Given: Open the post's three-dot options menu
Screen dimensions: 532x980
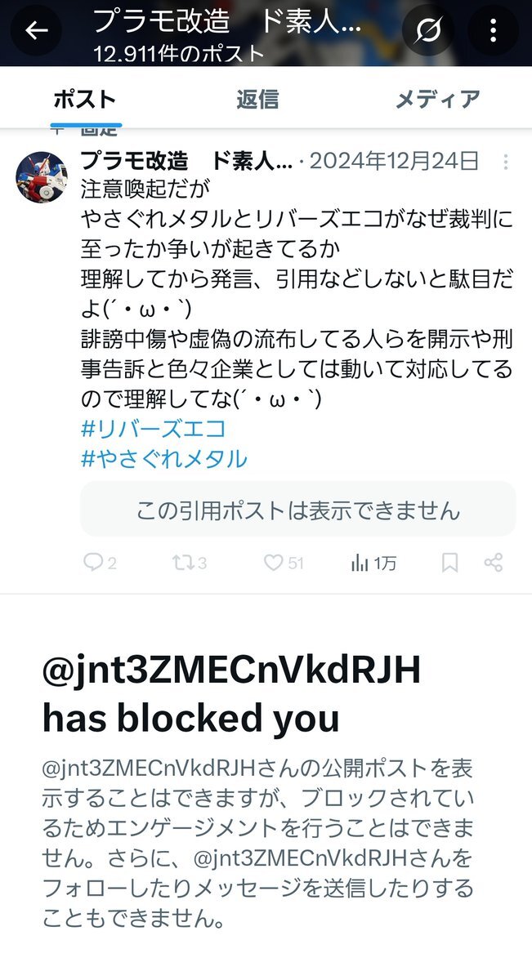Looking at the screenshot, I should [506, 161].
